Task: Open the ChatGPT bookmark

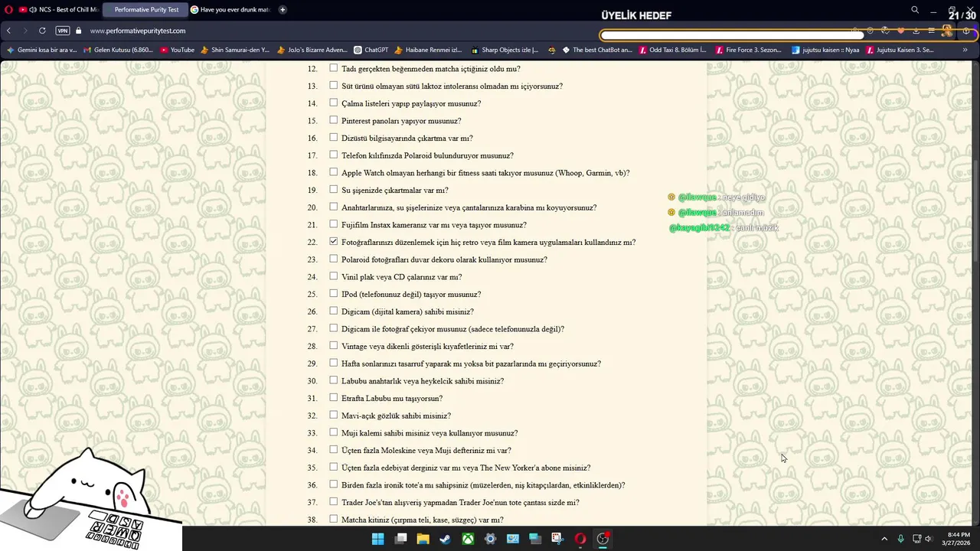Action: pyautogui.click(x=371, y=50)
